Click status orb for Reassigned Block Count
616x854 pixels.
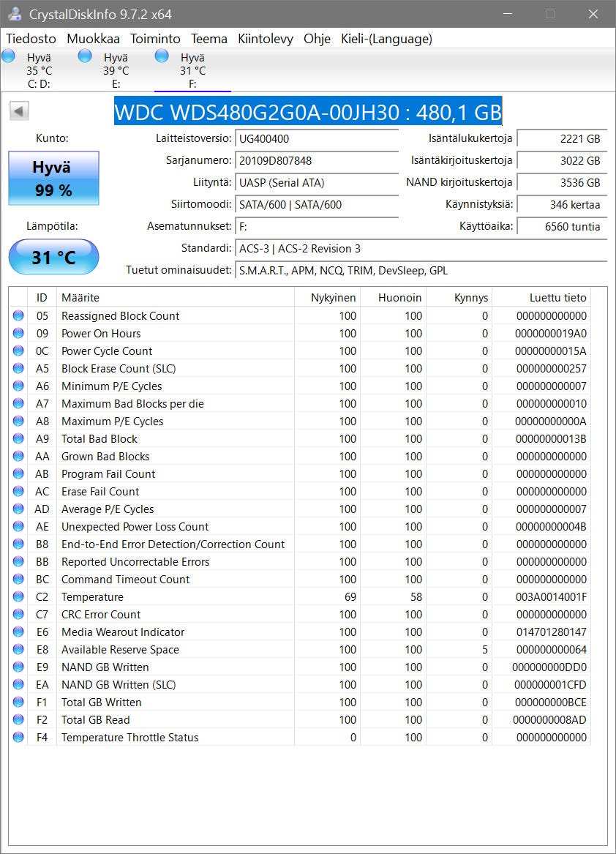pos(18,315)
